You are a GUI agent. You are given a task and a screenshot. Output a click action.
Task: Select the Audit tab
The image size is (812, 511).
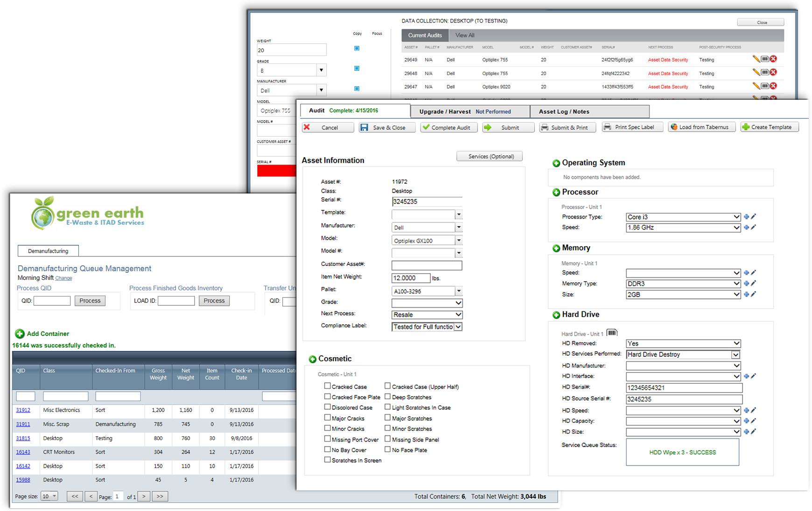(x=355, y=110)
